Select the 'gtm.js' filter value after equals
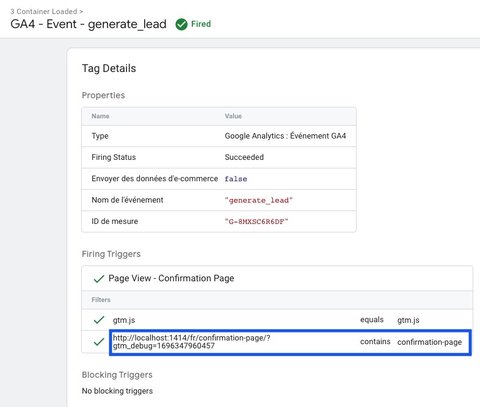480x407 pixels. click(x=408, y=320)
